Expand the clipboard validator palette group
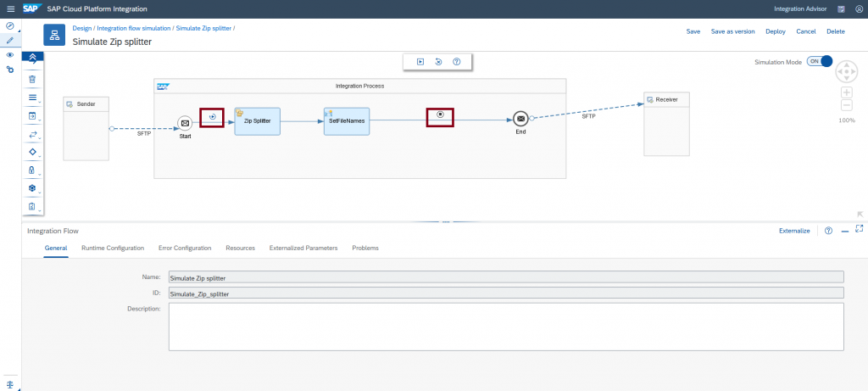Image resolution: width=868 pixels, height=391 pixels. click(32, 207)
